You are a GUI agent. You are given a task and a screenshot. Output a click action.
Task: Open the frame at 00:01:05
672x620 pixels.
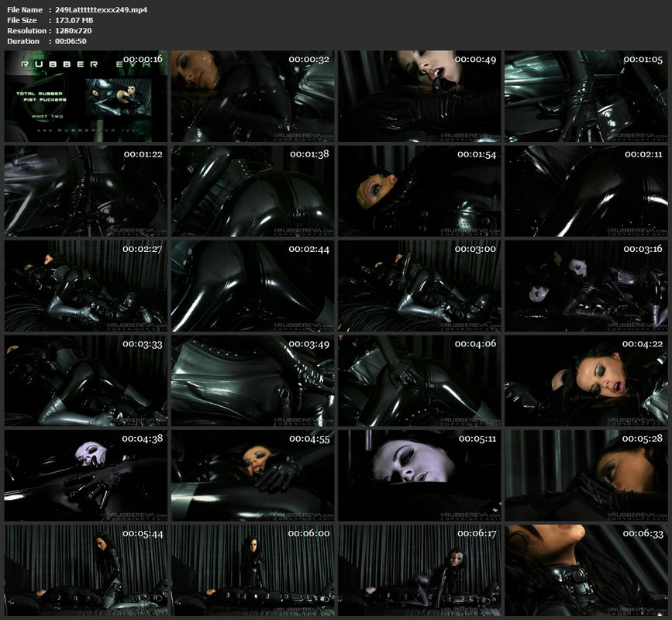point(586,96)
